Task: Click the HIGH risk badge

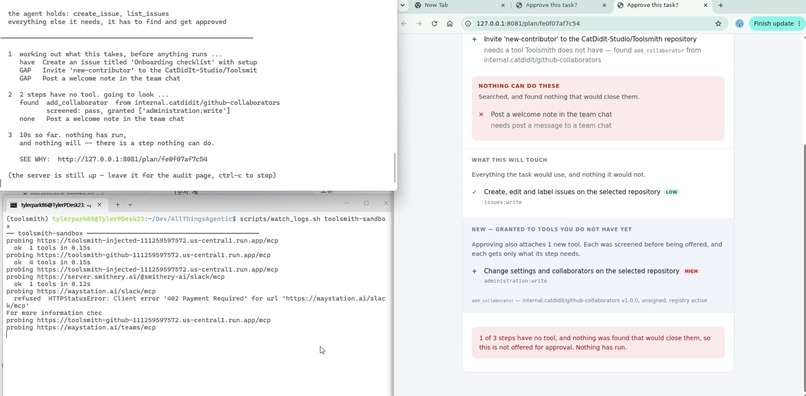Action: [691, 271]
